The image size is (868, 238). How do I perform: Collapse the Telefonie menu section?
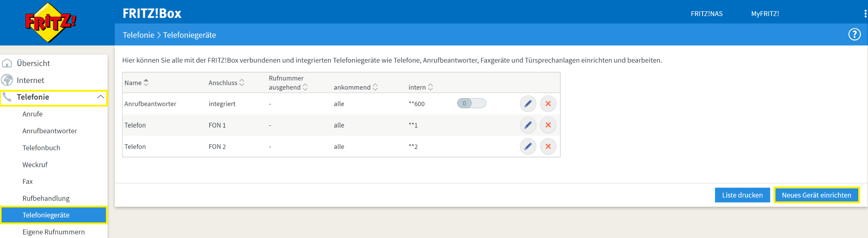click(100, 97)
